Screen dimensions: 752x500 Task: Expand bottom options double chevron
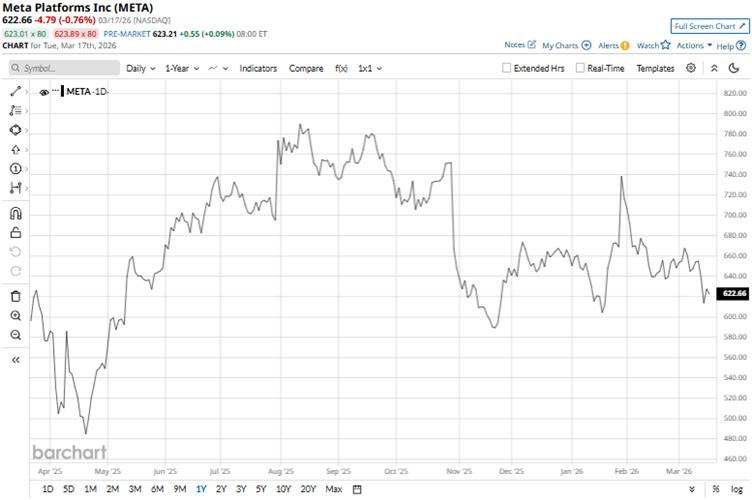coord(692,489)
